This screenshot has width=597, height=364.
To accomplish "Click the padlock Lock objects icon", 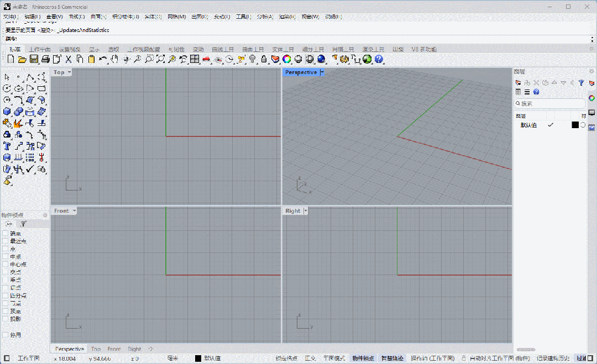I will click(x=264, y=59).
